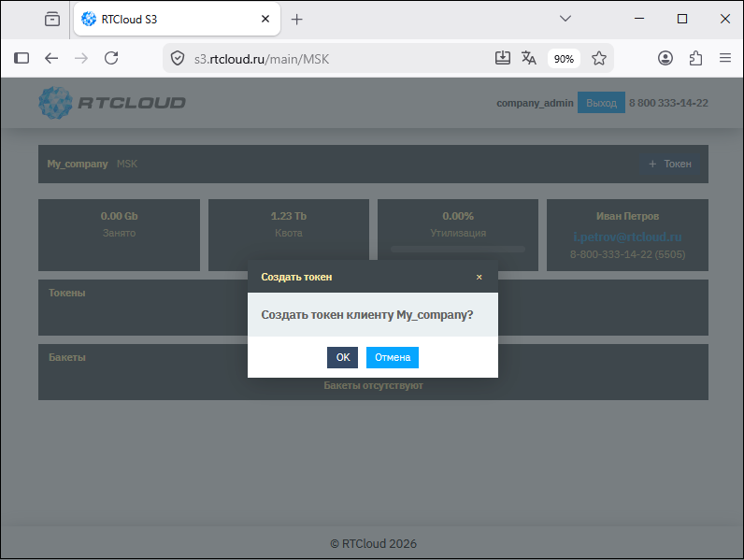This screenshot has height=560, width=744.
Task: Click the Токены section heading
Action: 67,293
